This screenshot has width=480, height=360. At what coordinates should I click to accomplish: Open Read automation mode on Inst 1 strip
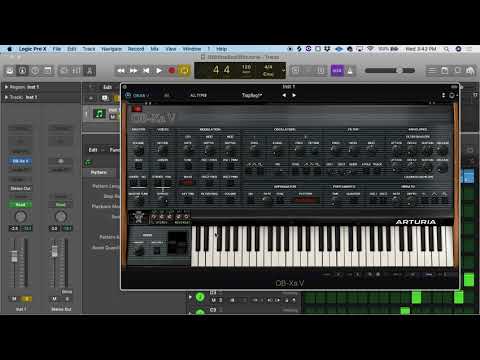[x=20, y=204]
